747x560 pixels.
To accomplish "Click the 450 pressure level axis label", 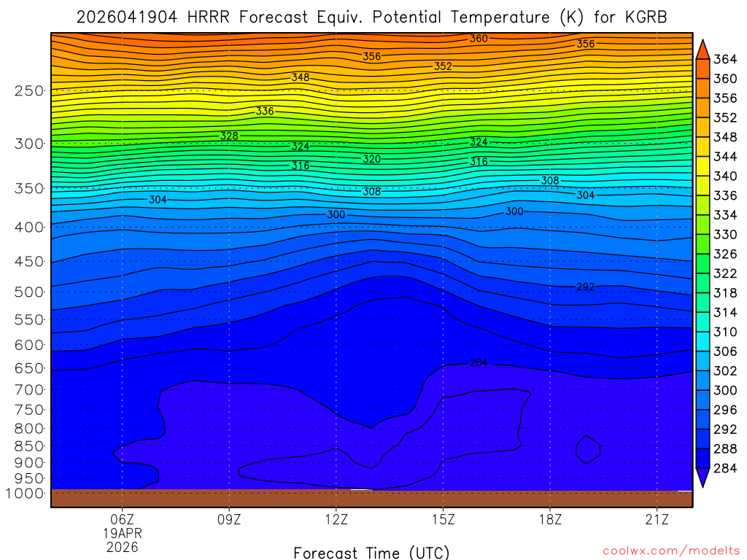I will (x=29, y=262).
